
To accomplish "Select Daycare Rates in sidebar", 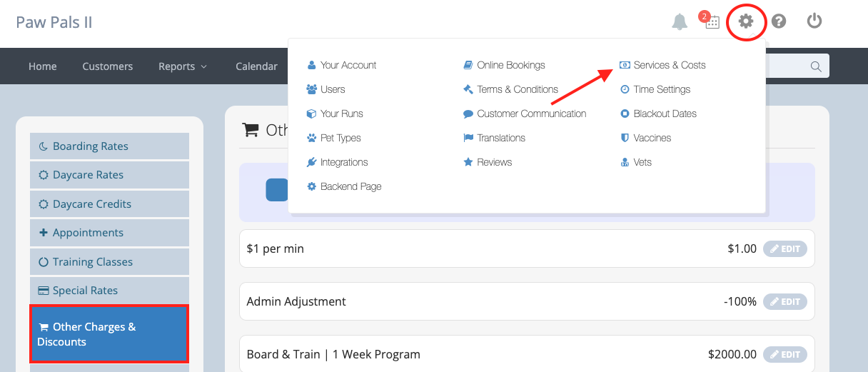I will point(109,175).
